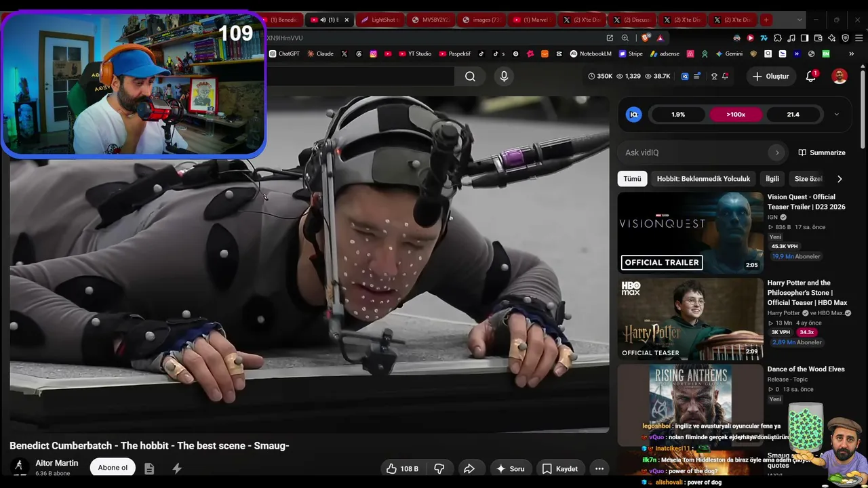Open the Vision Quest teaser thumbnail
This screenshot has height=488, width=868.
coord(690,232)
